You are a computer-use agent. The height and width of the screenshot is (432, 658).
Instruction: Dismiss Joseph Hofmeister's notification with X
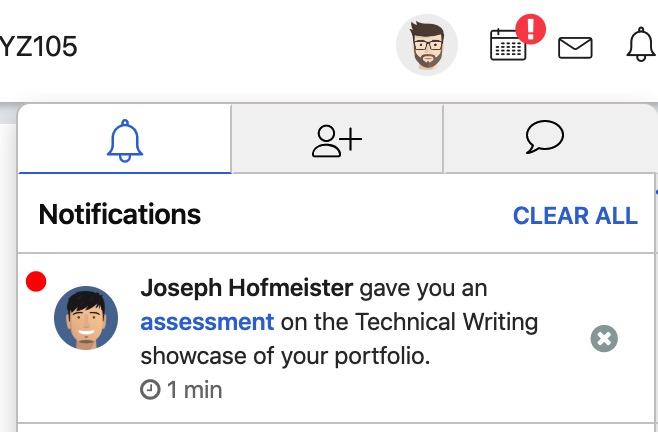tap(604, 338)
